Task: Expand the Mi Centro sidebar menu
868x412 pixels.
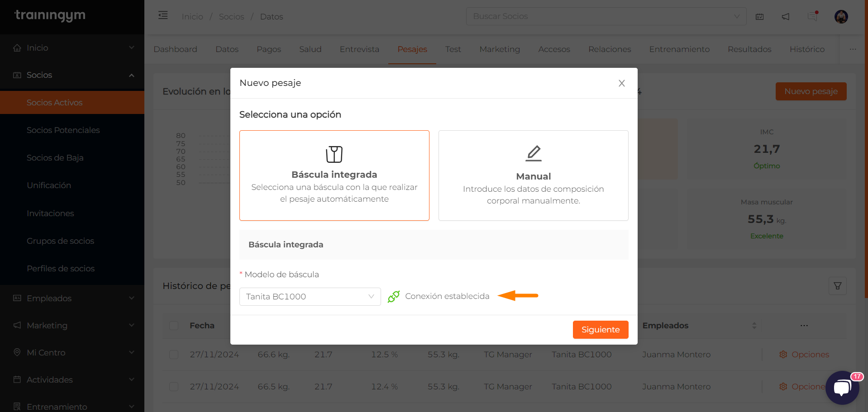Action: click(131, 352)
